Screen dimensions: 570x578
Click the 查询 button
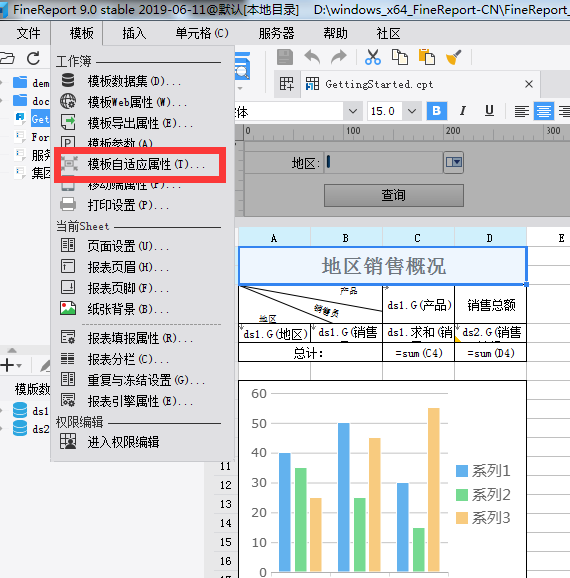pyautogui.click(x=394, y=195)
